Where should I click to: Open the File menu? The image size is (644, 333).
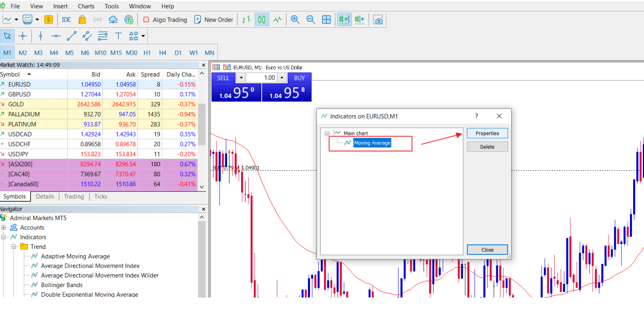pyautogui.click(x=15, y=6)
